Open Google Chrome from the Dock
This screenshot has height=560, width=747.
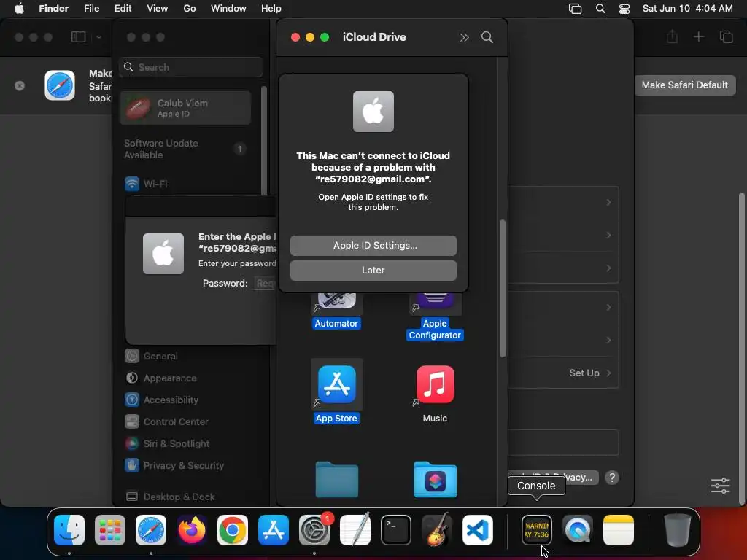pyautogui.click(x=233, y=530)
